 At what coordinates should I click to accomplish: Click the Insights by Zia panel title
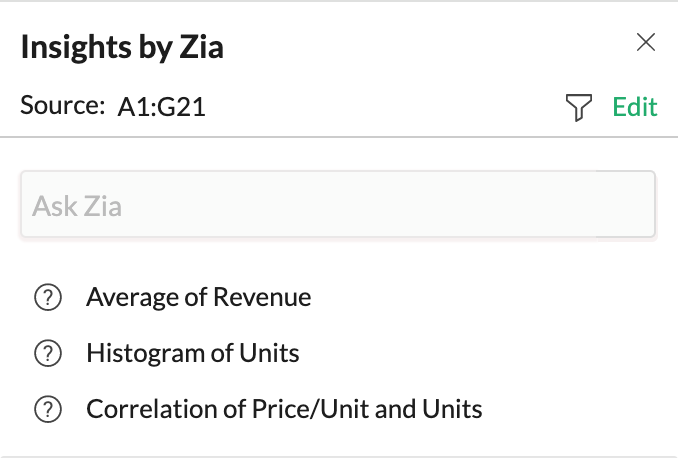tap(121, 47)
